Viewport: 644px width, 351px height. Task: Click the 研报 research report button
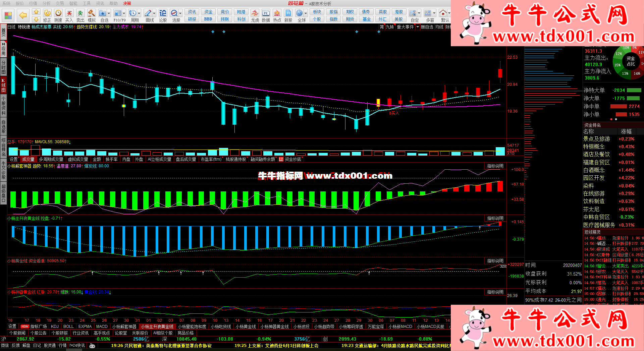(x=192, y=19)
